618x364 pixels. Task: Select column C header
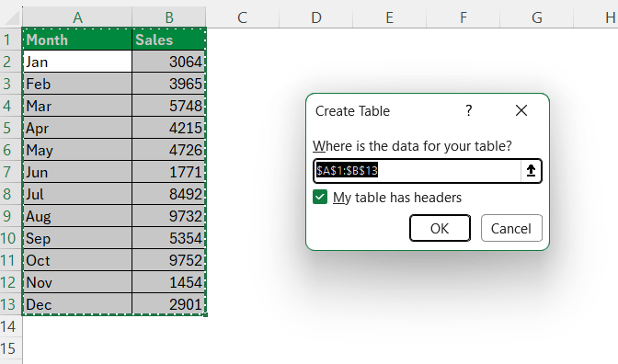(x=243, y=17)
